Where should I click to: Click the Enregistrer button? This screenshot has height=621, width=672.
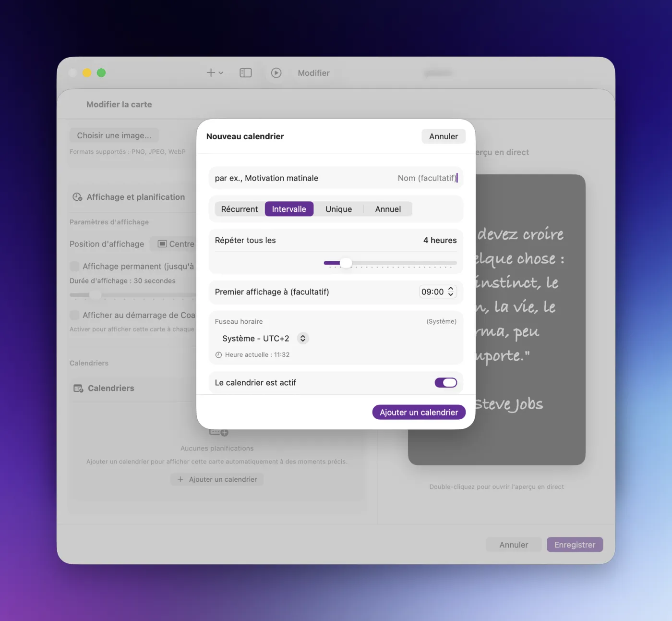tap(575, 545)
